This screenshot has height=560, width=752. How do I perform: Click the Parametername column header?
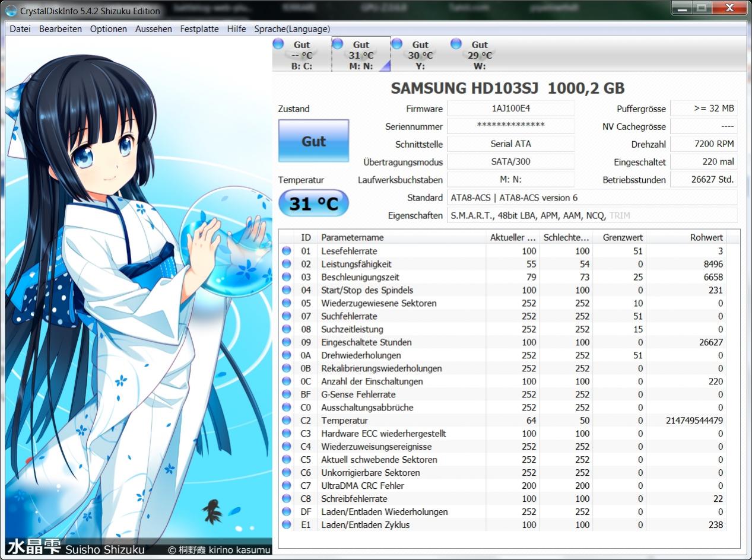tap(401, 237)
